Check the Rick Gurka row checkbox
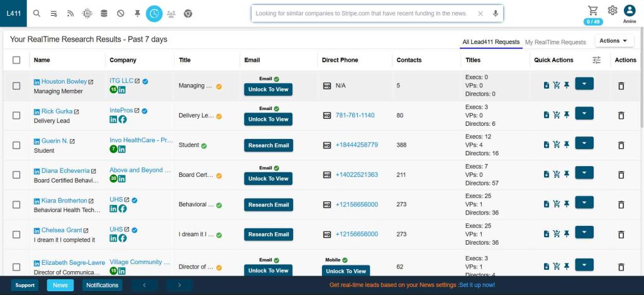This screenshot has height=295, width=644. point(16,116)
